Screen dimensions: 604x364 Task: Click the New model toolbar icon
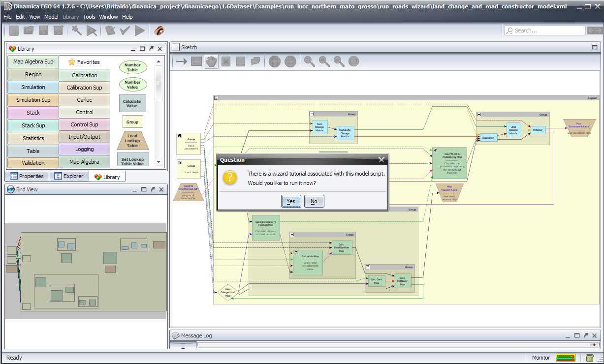14,30
